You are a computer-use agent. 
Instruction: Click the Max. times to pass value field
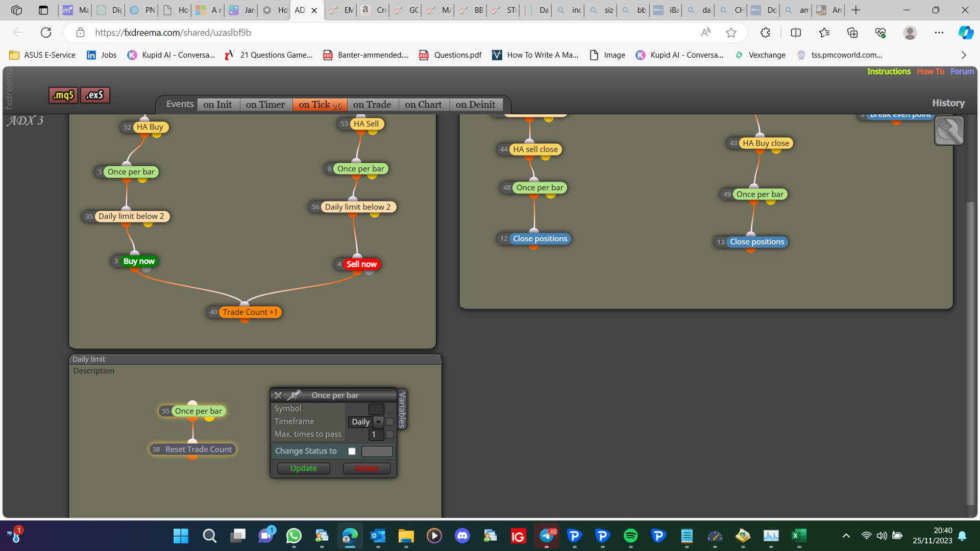click(376, 435)
